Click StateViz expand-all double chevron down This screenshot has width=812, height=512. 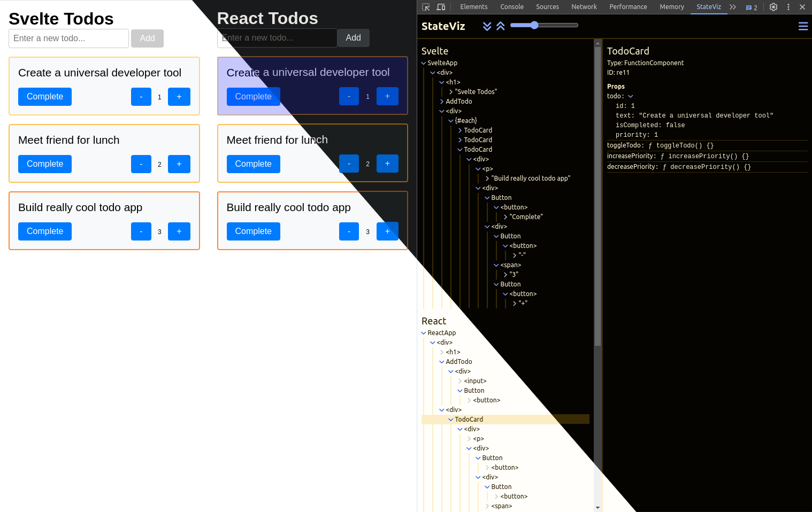tap(487, 26)
